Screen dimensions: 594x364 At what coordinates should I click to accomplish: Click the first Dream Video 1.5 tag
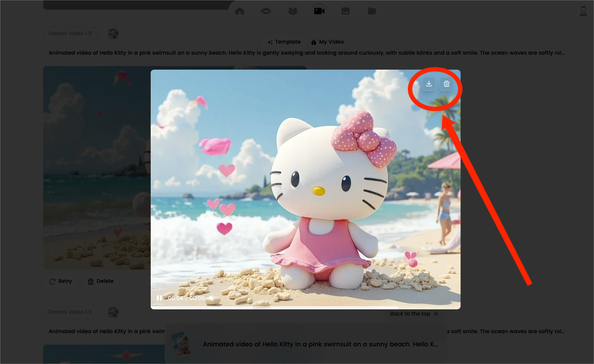(x=70, y=33)
